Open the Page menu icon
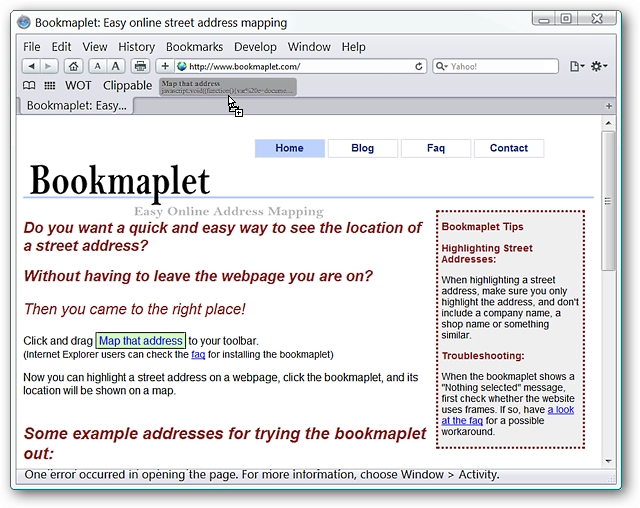 (577, 66)
